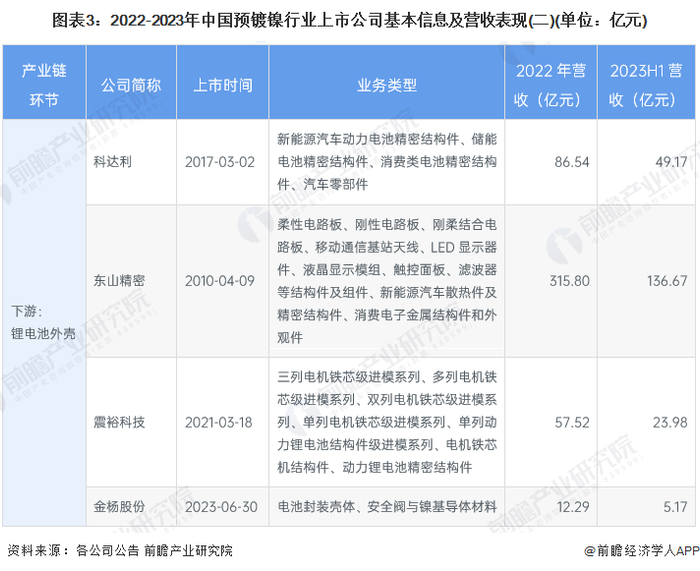Click company name '东山精密'

[x=119, y=280]
